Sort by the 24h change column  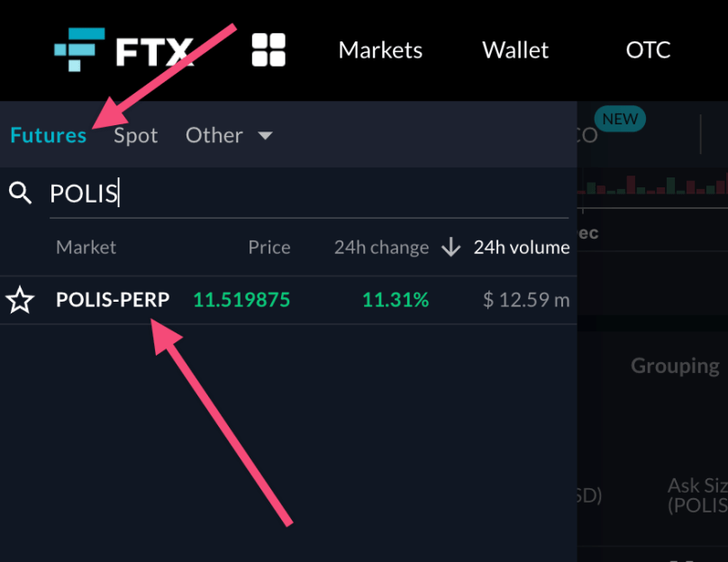381,247
